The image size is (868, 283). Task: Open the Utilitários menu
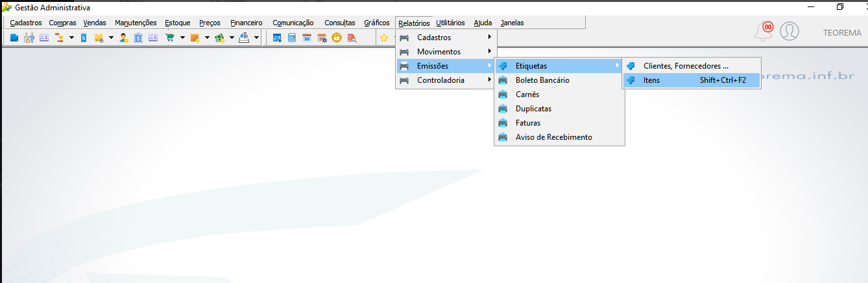tap(450, 23)
